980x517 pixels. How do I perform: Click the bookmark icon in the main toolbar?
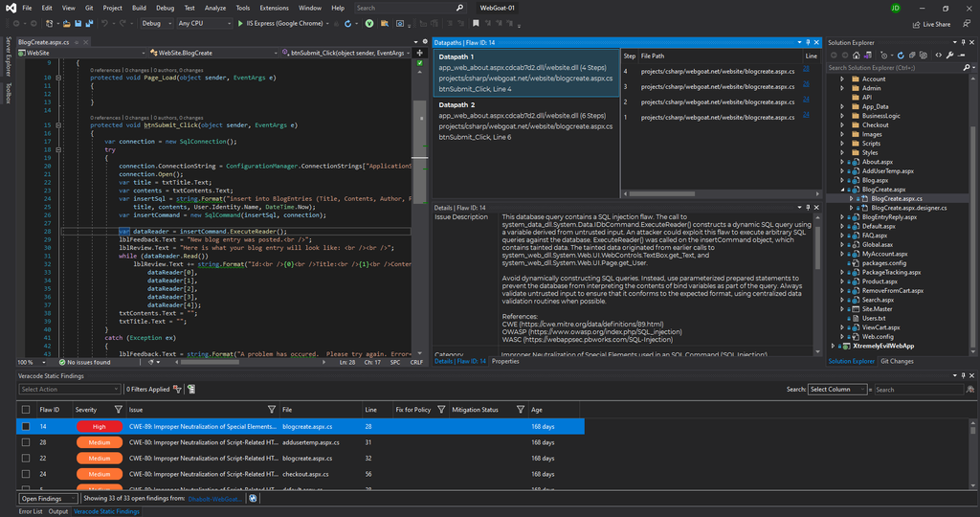pos(476,24)
